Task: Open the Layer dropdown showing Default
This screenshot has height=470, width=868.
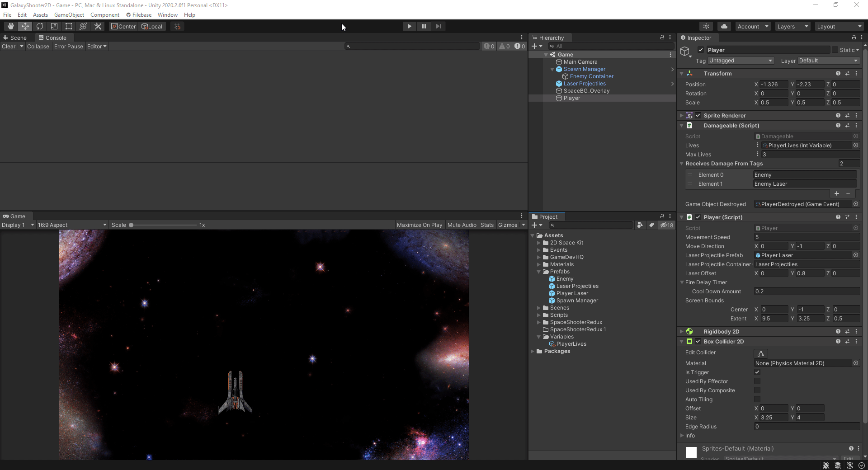Action: [829, 61]
